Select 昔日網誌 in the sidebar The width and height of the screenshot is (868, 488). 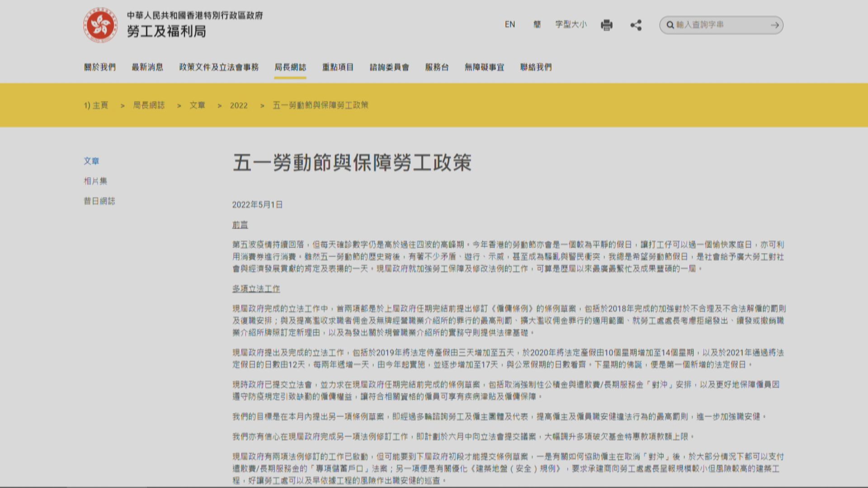click(99, 202)
